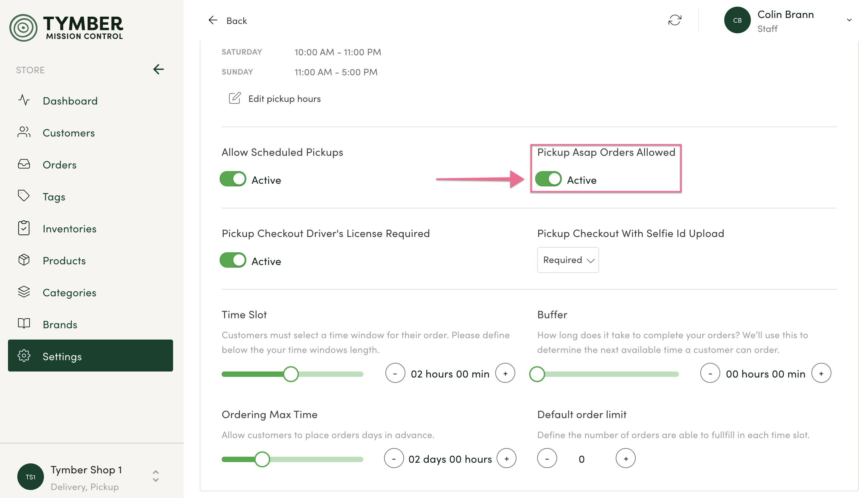Click the Brands book icon
The image size is (868, 498).
[24, 324]
